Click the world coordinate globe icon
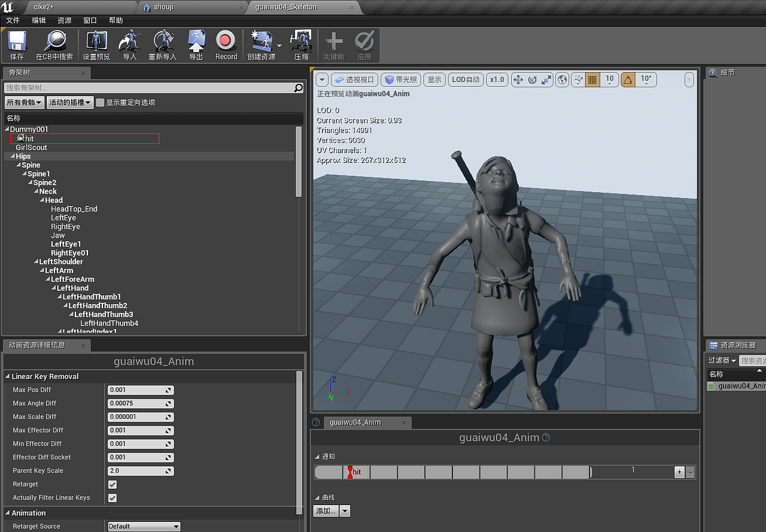 [562, 80]
